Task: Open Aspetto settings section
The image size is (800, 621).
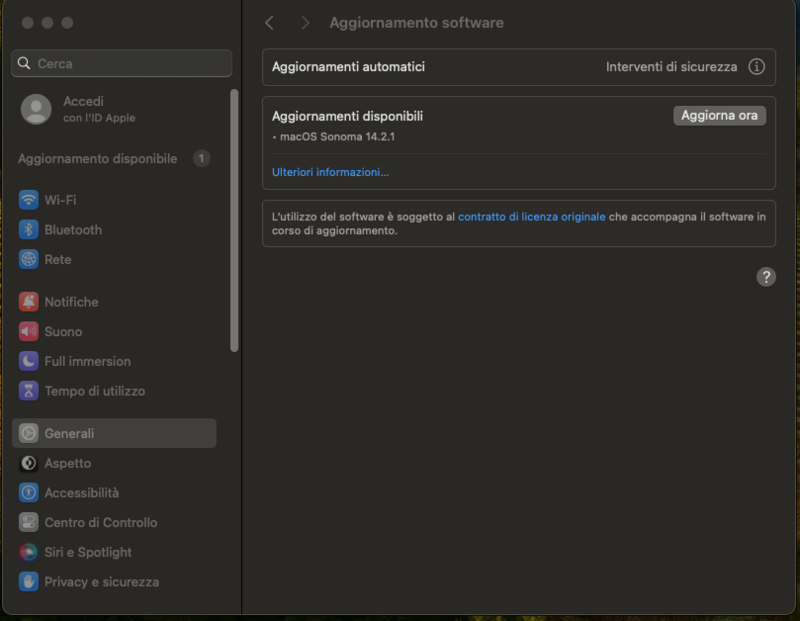Action: 67,464
